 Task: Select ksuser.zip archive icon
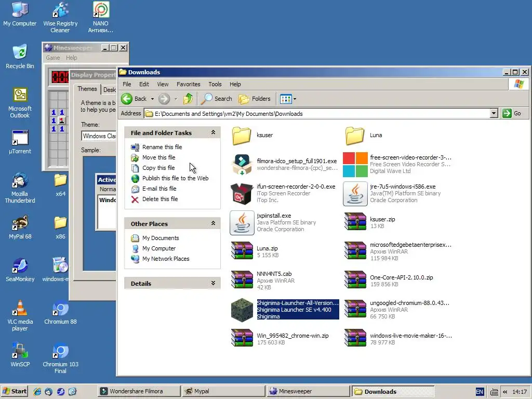[x=355, y=222]
